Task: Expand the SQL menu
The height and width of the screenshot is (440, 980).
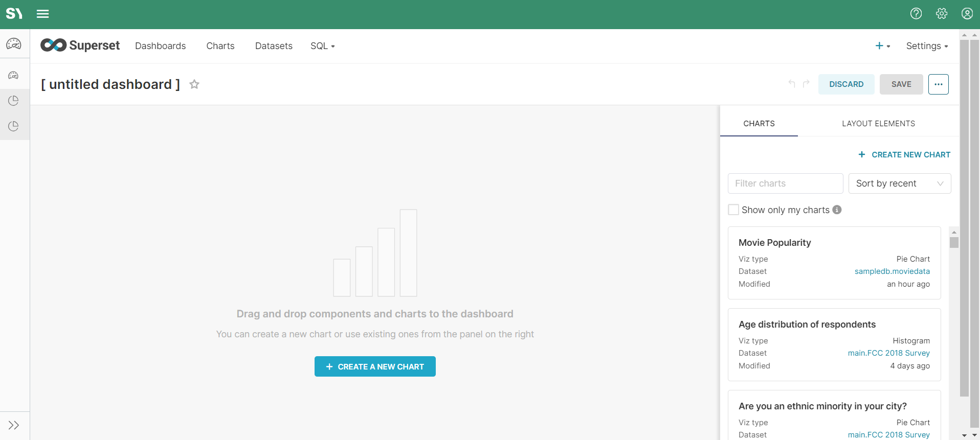Action: (x=322, y=46)
